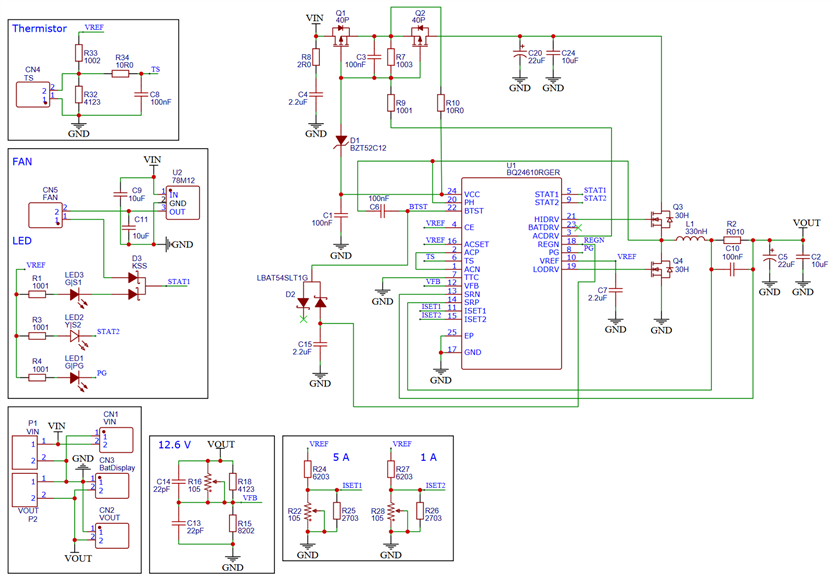Select the L1 inductor coil symbol

click(x=690, y=239)
